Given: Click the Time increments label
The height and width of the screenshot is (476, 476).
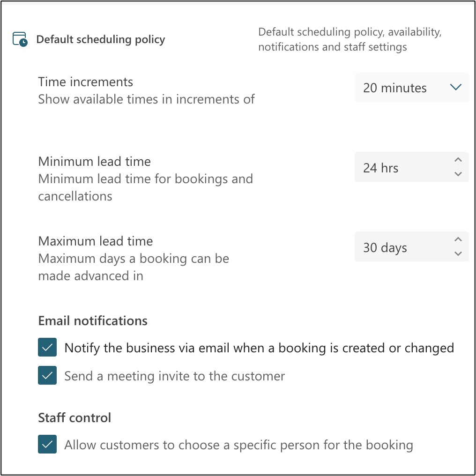Looking at the screenshot, I should click(86, 82).
